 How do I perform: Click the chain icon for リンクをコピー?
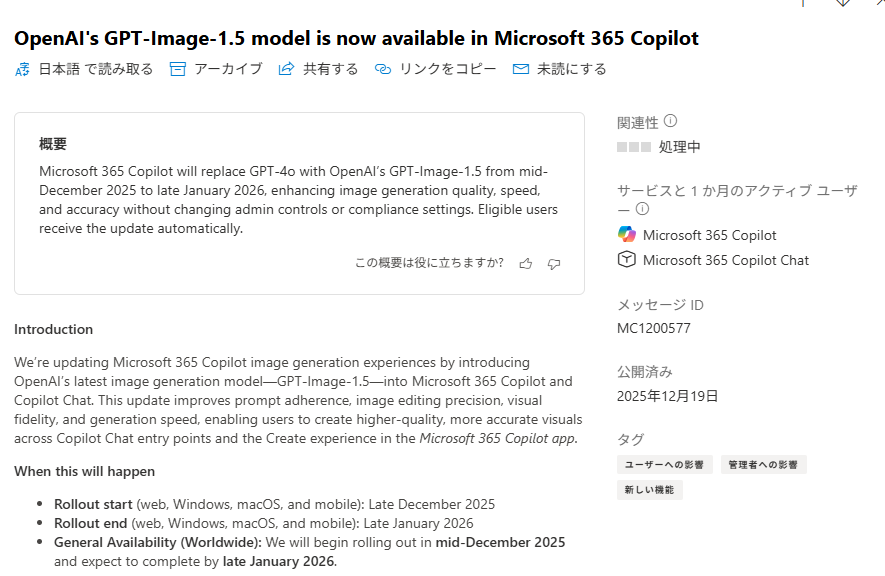click(382, 69)
